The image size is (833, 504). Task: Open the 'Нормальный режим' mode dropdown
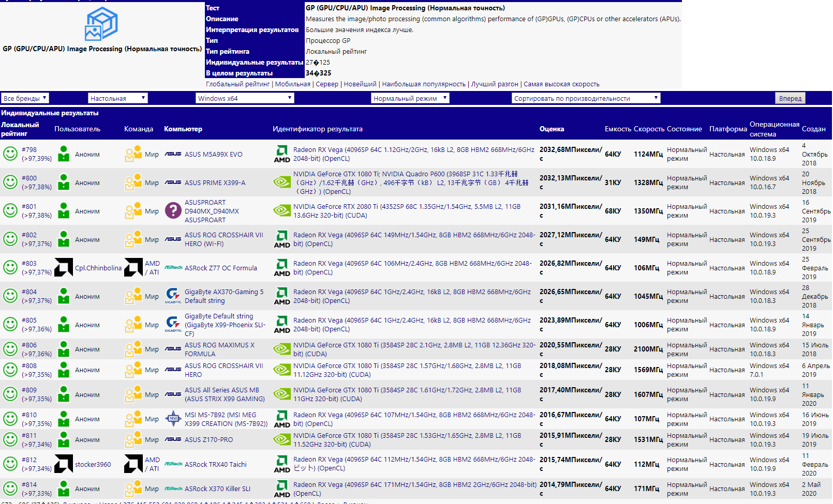(410, 98)
